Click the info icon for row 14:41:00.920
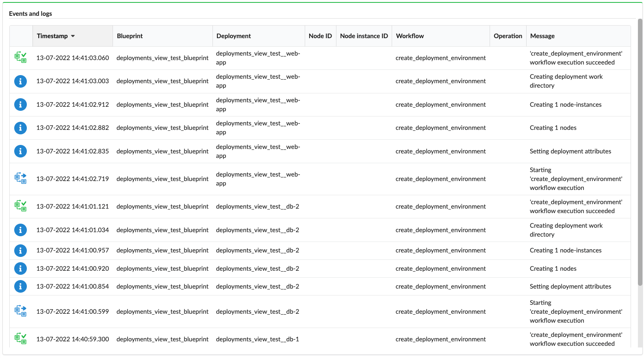 [x=20, y=269]
